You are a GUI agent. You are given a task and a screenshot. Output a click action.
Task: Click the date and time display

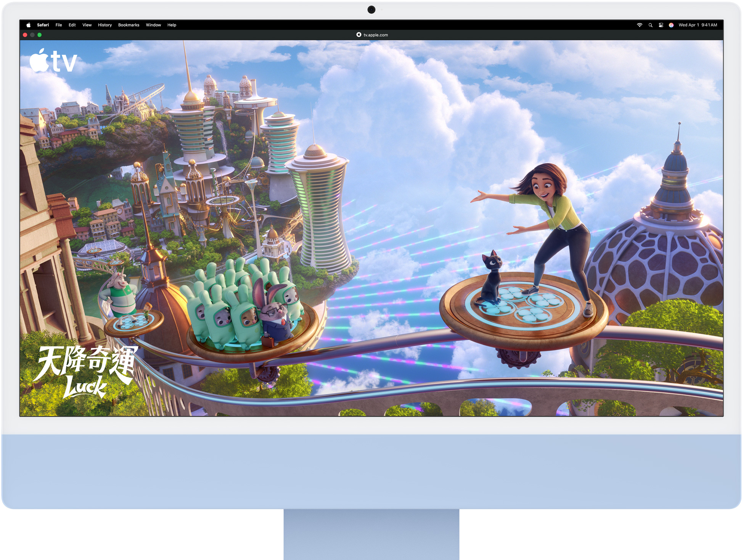coord(698,25)
